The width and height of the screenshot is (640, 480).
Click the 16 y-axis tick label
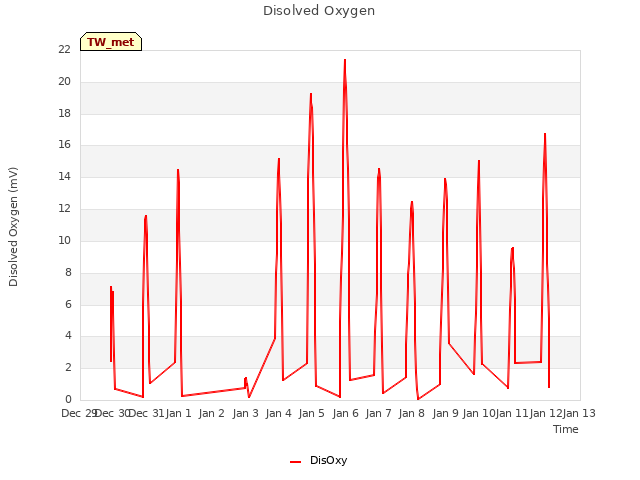pos(64,144)
